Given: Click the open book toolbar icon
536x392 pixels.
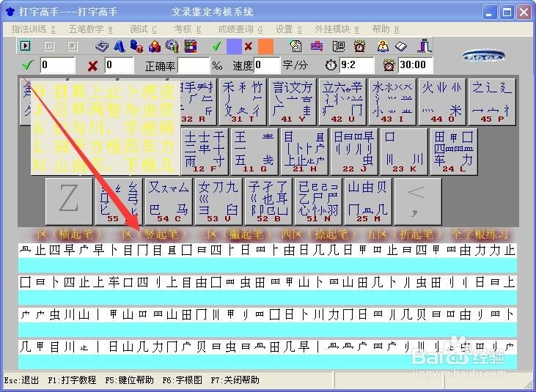Looking at the screenshot, I should [x=401, y=46].
